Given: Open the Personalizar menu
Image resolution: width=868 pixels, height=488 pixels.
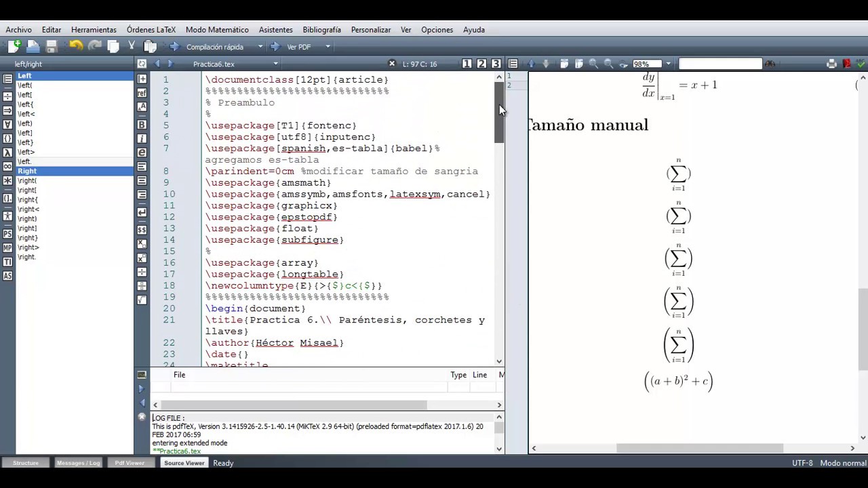Looking at the screenshot, I should point(371,30).
